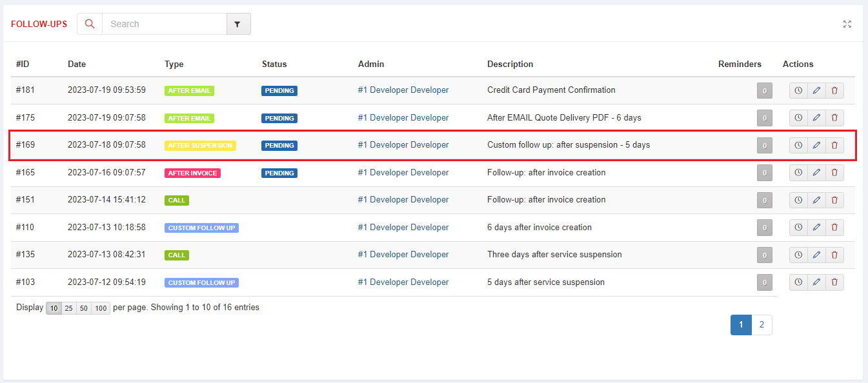Toggle fullscreen expand icon at top right

(x=847, y=24)
